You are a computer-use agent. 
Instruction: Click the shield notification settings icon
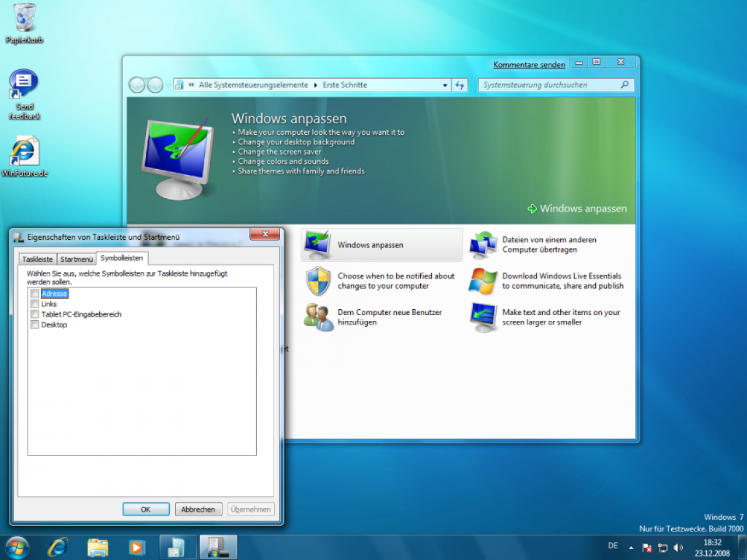coord(318,281)
